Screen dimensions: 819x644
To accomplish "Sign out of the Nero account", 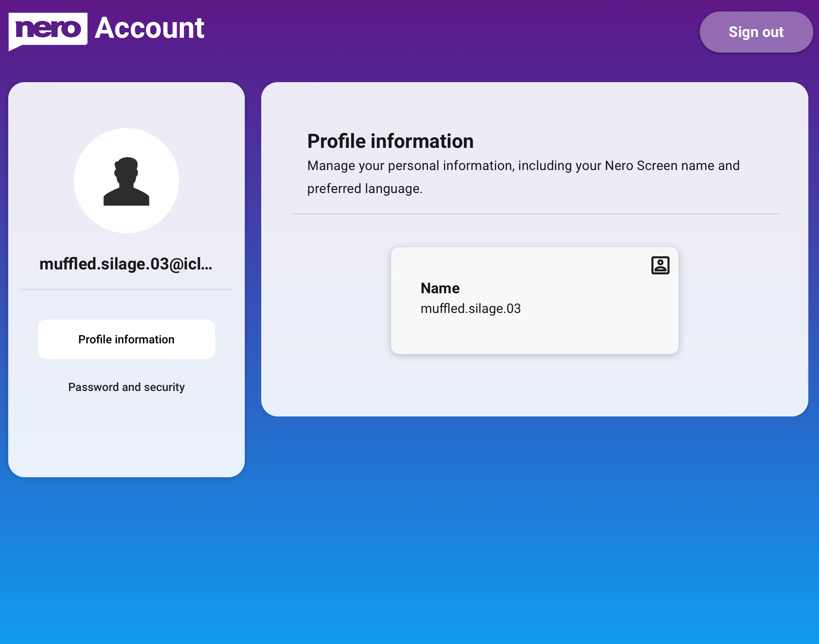I will [756, 32].
